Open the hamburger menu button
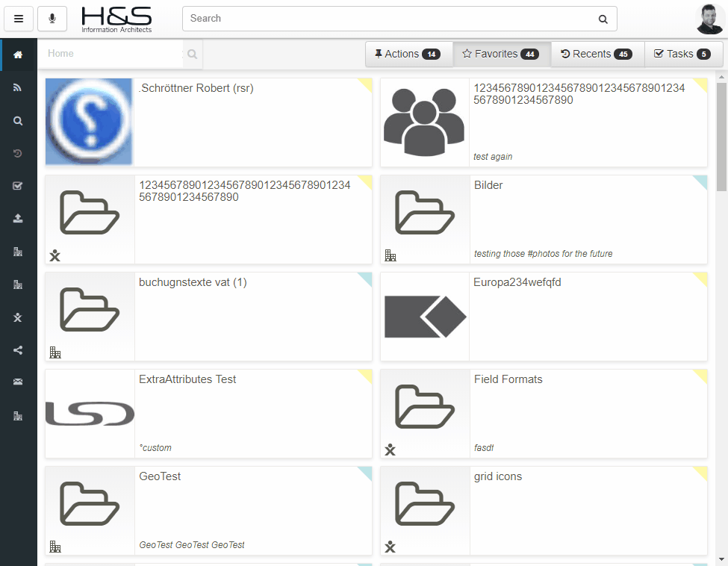The image size is (728, 566). tap(19, 19)
